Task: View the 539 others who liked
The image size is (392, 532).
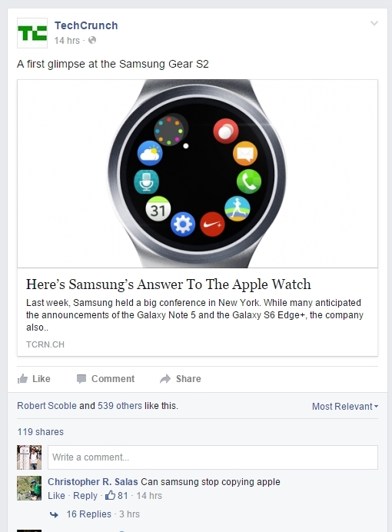Action: click(120, 405)
